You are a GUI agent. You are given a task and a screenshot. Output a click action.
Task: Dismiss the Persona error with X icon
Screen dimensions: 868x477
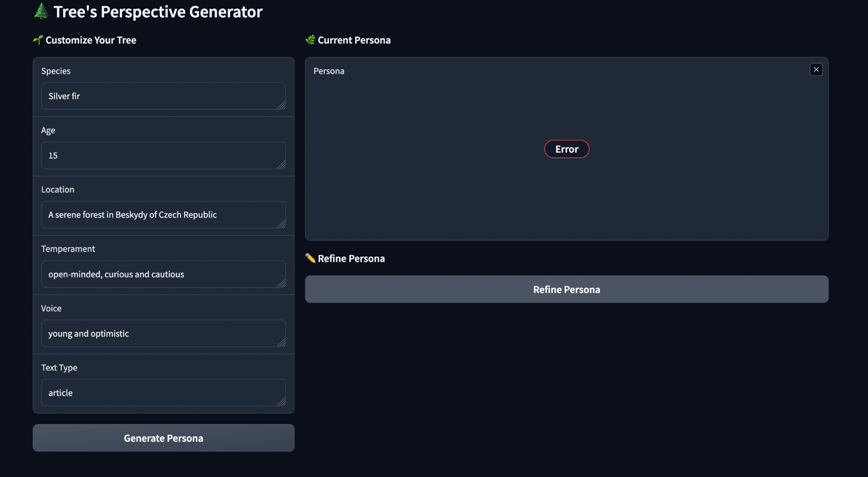pyautogui.click(x=816, y=70)
